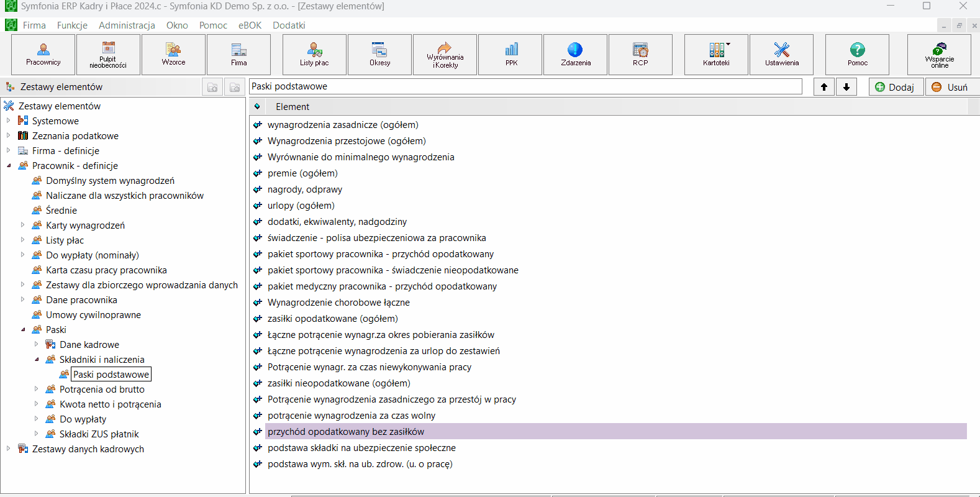Open the eBOK menu
Screen dimensions: 980x497
[250, 25]
